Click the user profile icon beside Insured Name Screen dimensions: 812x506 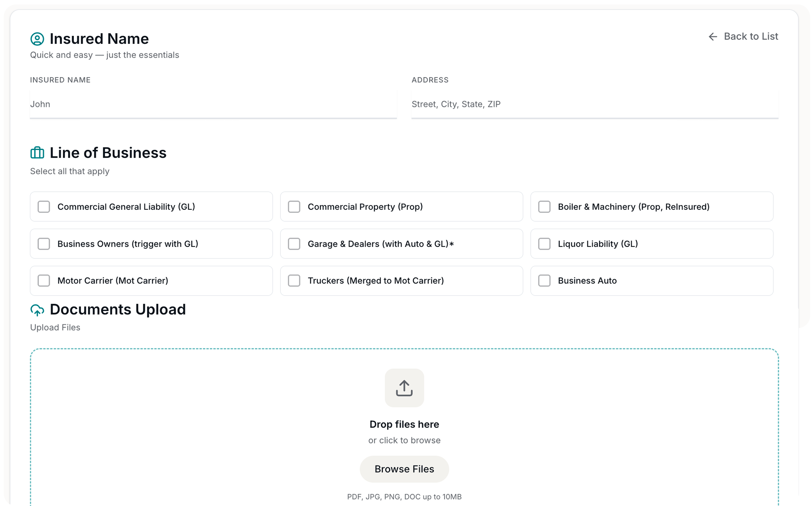[x=37, y=39]
